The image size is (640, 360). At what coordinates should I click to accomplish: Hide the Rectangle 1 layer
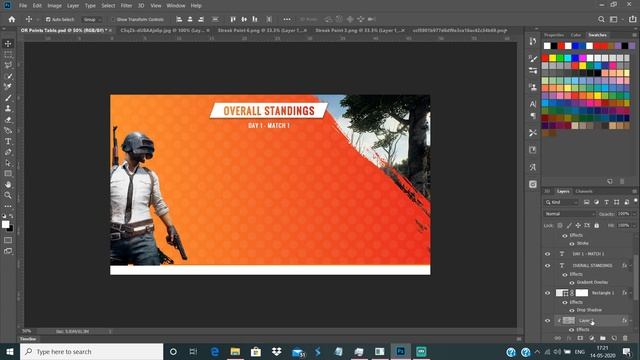pyautogui.click(x=548, y=293)
